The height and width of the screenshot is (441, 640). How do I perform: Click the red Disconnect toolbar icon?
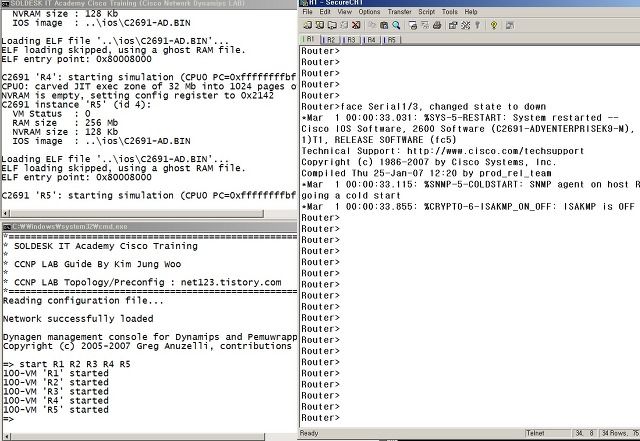coord(356,25)
